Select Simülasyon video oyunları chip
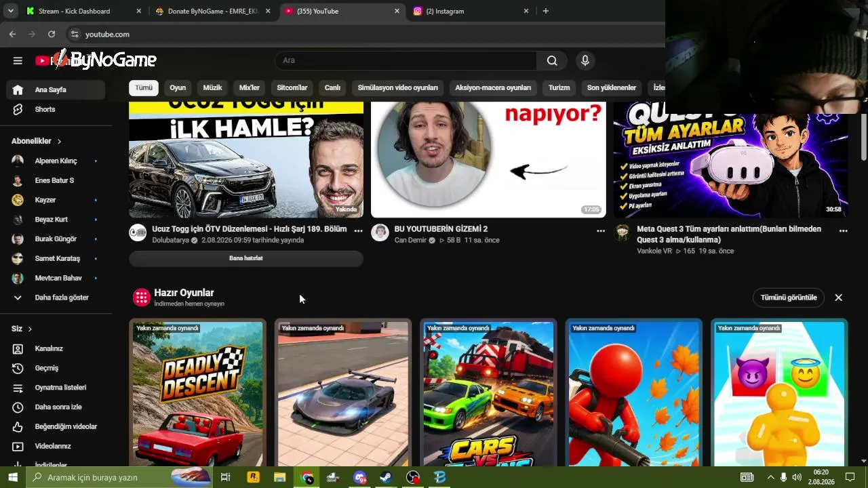This screenshot has height=488, width=868. (x=398, y=87)
